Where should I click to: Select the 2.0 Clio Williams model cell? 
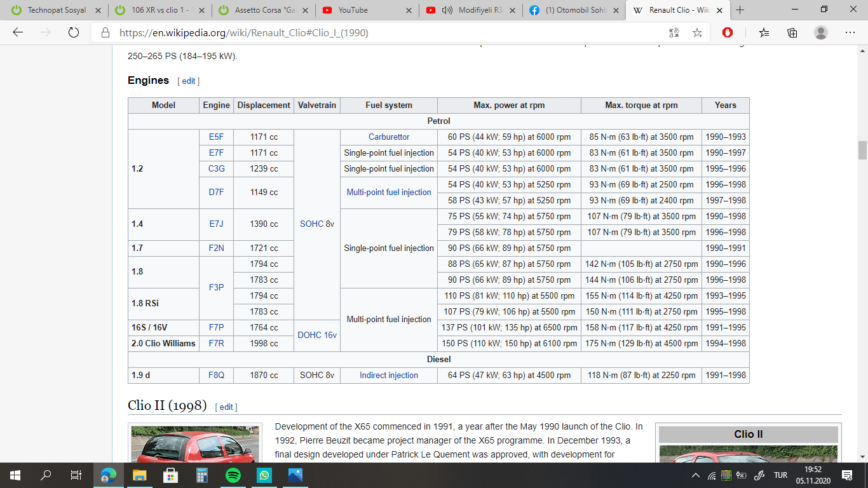point(164,344)
